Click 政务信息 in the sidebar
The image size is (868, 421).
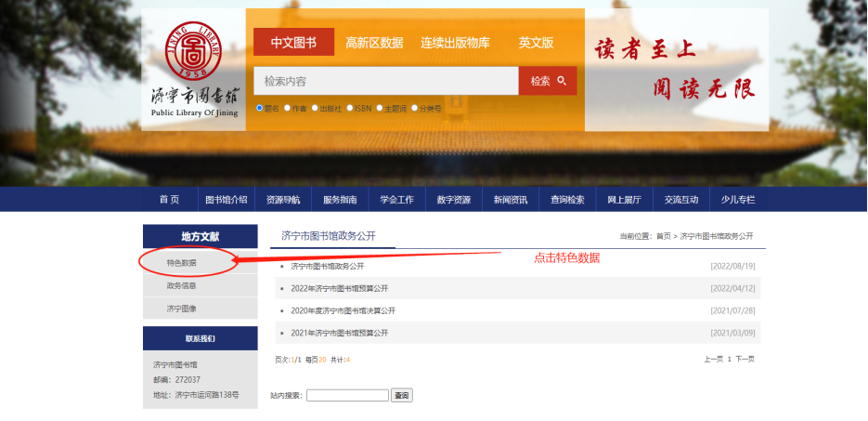tap(182, 286)
